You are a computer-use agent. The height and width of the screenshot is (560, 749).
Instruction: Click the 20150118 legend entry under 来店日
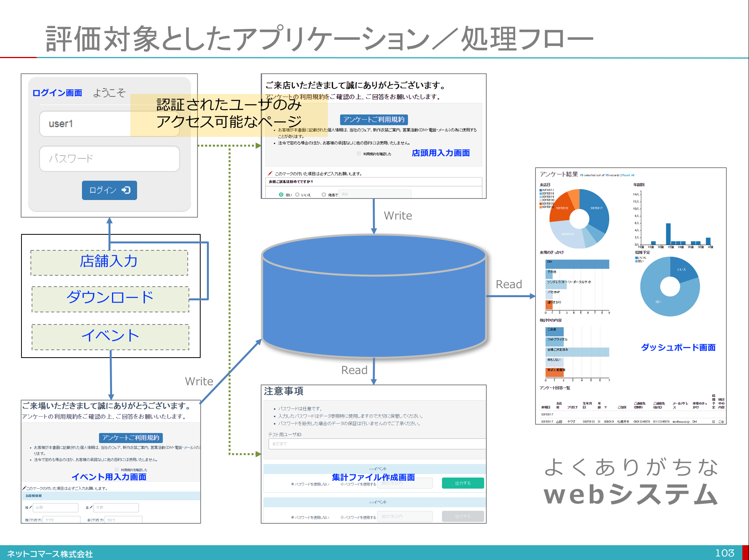pyautogui.click(x=547, y=193)
